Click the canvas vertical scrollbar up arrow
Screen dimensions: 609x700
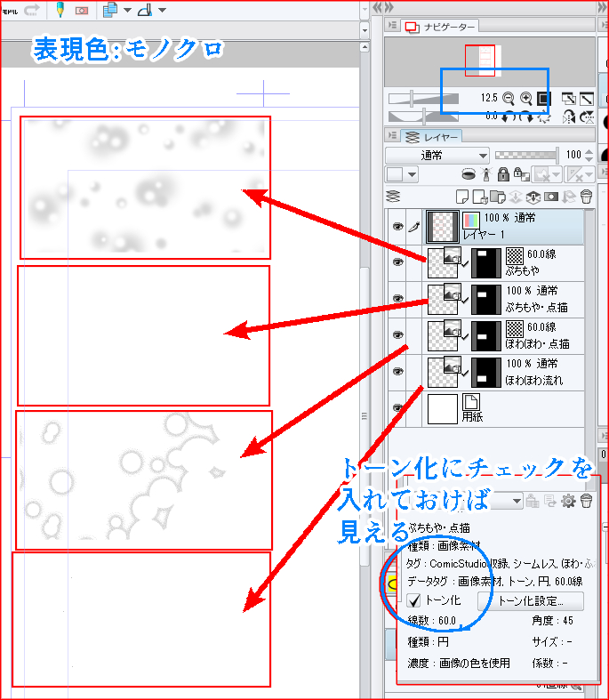click(365, 47)
